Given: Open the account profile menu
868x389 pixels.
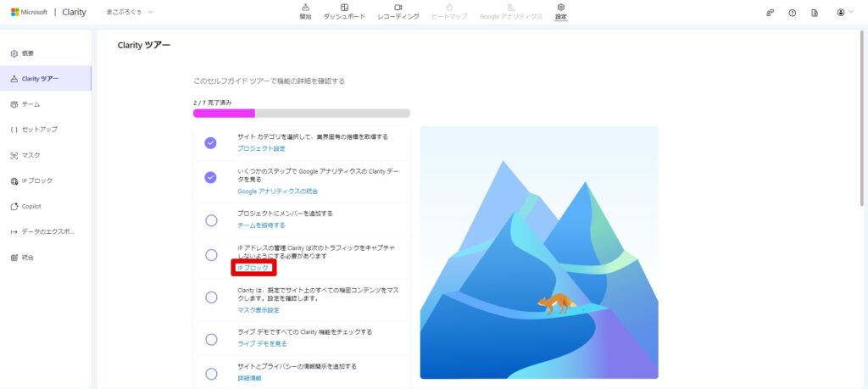Looking at the screenshot, I should (845, 12).
